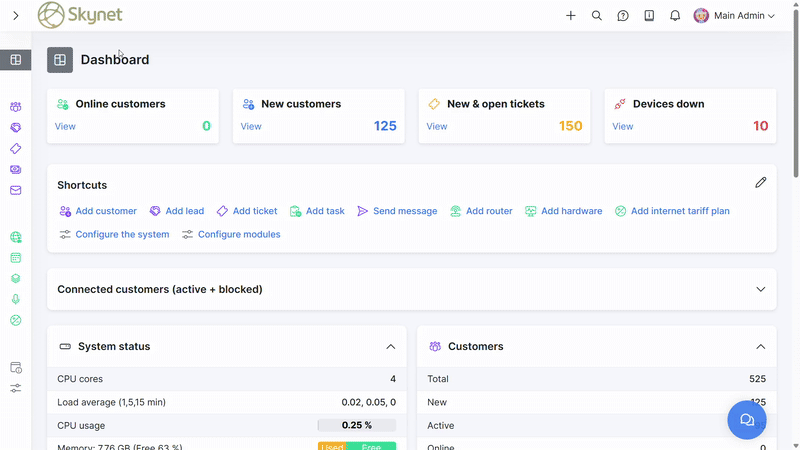Image resolution: width=800 pixels, height=450 pixels.
Task: Open Config via the sidebar sliders icon
Action: [x=16, y=388]
